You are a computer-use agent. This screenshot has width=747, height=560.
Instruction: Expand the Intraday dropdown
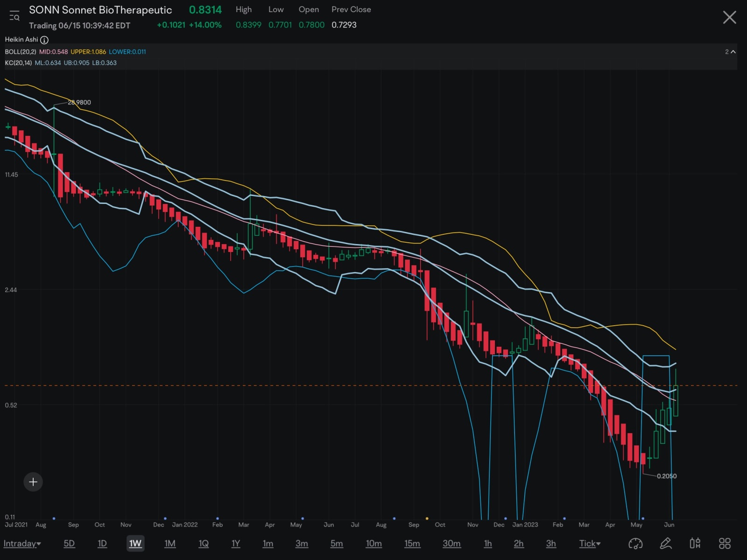22,544
